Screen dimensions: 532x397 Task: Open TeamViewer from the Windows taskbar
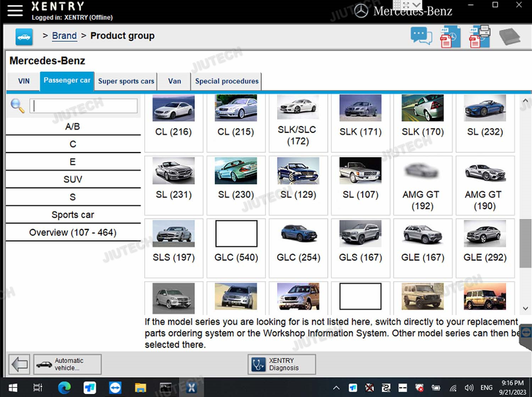(x=115, y=387)
